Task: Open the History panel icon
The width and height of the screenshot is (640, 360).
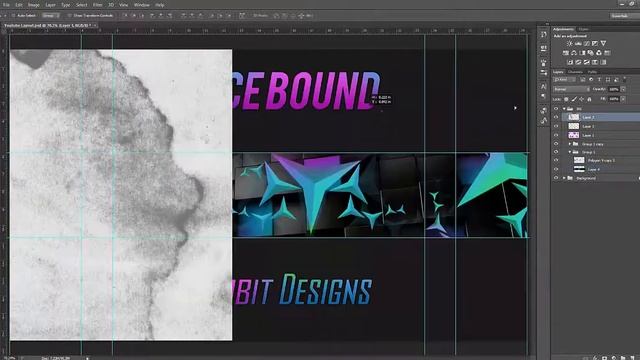Action: (543, 34)
